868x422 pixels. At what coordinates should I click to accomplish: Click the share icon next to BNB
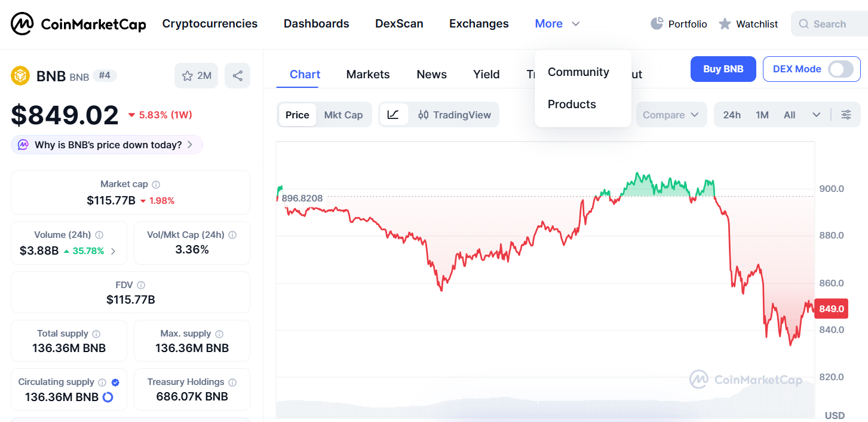[x=237, y=76]
